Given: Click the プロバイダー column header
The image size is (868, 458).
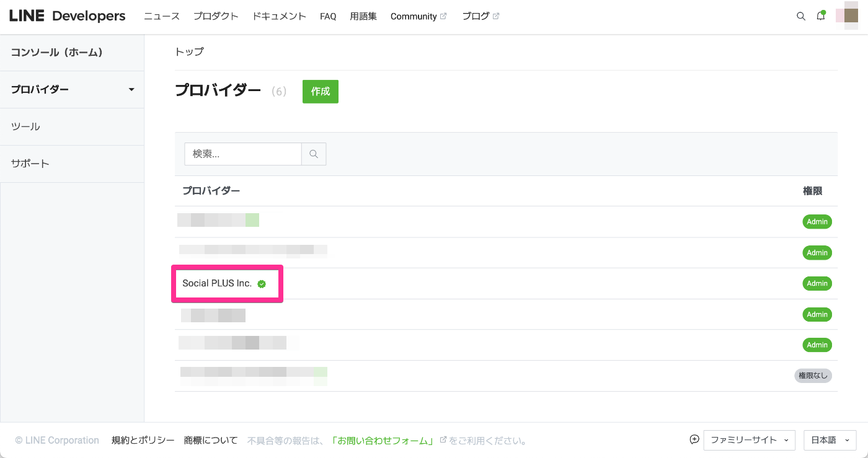Looking at the screenshot, I should point(211,191).
